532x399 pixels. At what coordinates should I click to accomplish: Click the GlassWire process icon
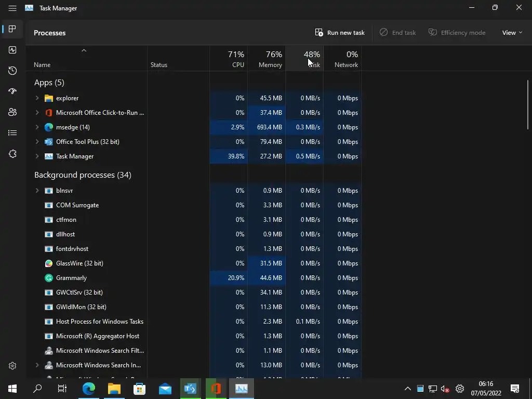coord(49,263)
